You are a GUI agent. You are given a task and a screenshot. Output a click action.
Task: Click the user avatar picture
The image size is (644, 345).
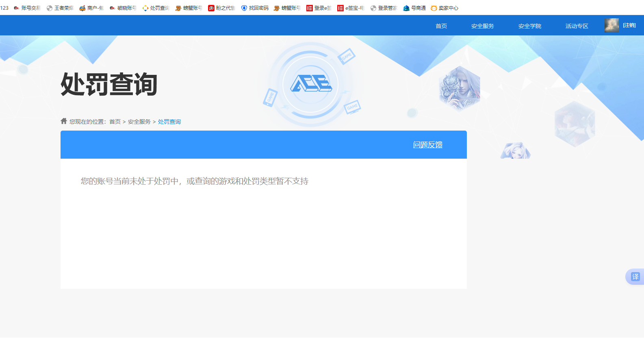(x=611, y=25)
